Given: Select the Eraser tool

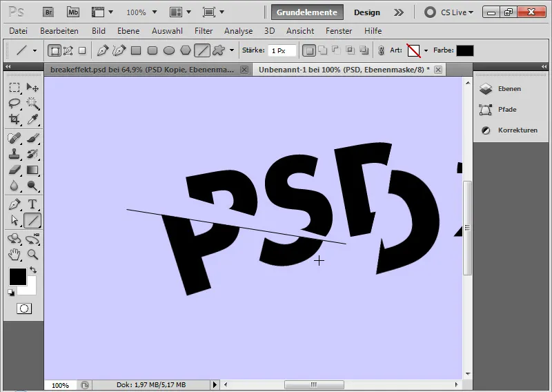Looking at the screenshot, I should click(x=14, y=170).
